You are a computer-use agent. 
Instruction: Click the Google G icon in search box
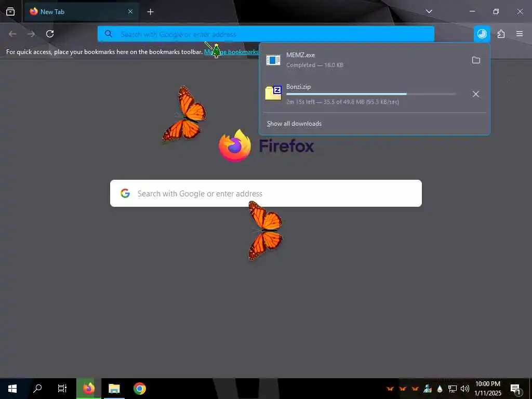[125, 193]
